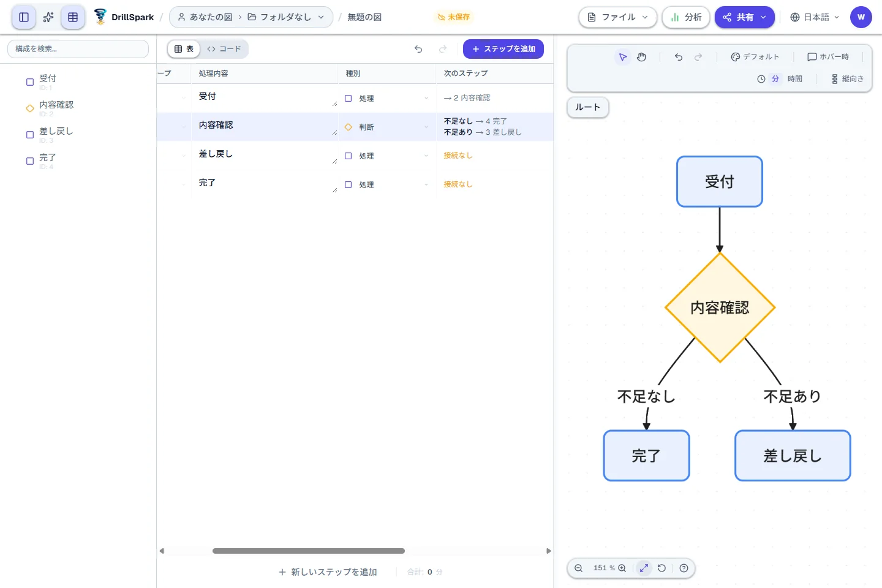Redo in the table toolbar
882x588 pixels.
click(443, 49)
